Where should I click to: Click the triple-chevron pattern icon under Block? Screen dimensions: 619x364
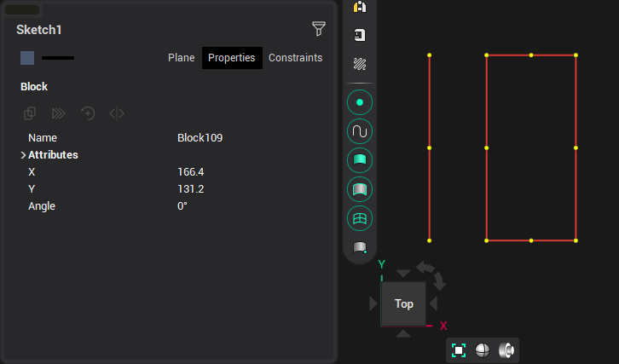(59, 113)
